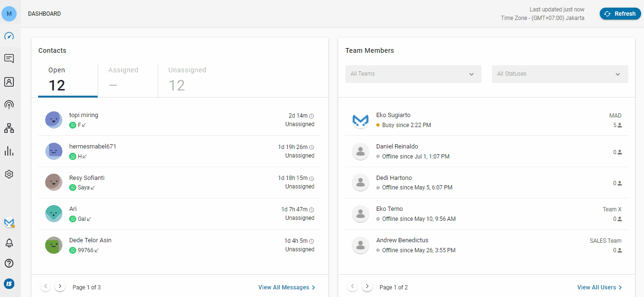
Task: Open View All Users link
Action: coord(596,287)
